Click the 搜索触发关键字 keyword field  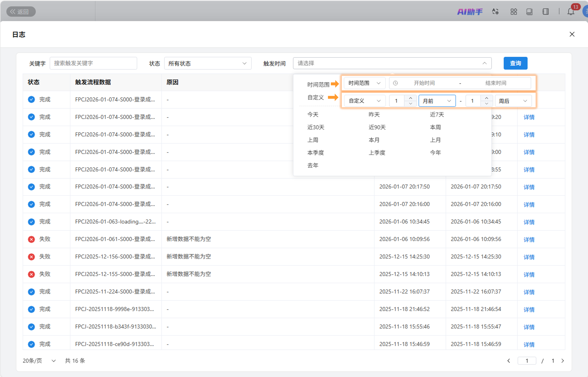(x=93, y=63)
